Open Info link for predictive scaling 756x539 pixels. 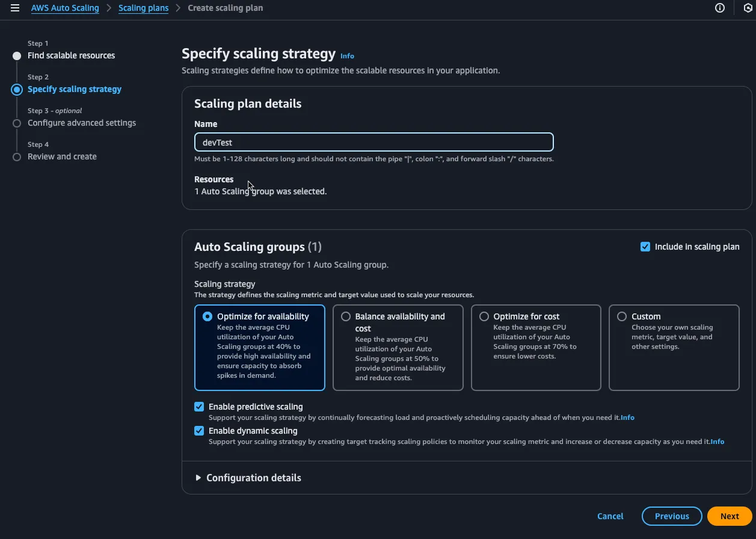[x=627, y=417]
